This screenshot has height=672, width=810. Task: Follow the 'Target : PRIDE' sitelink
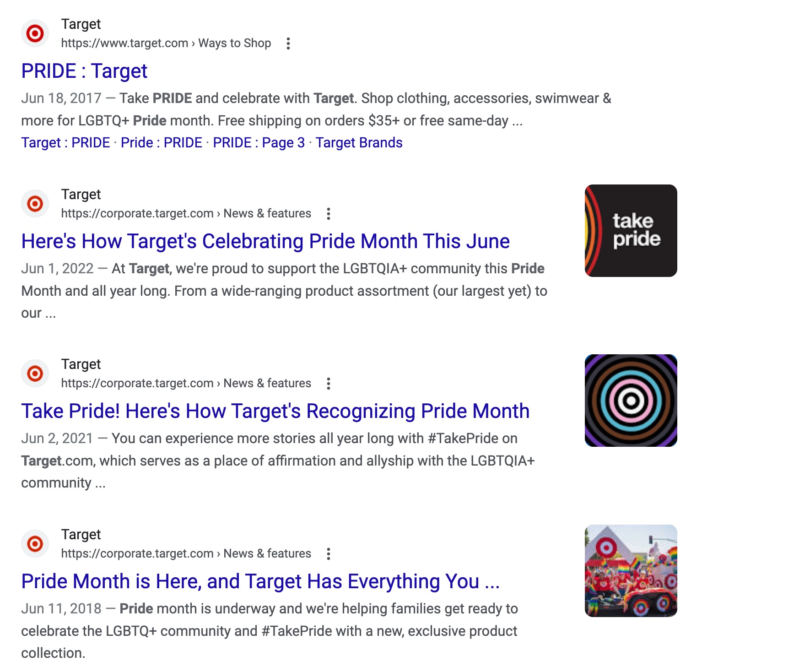65,143
